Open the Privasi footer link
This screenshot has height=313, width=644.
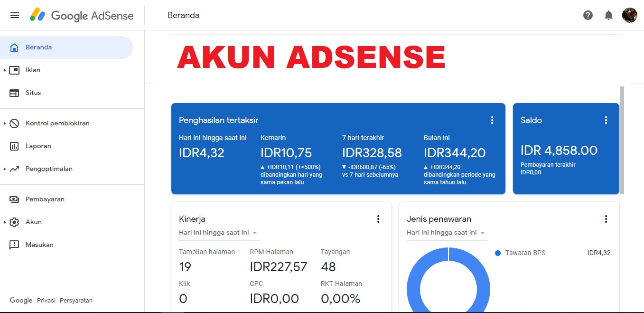[46, 301]
